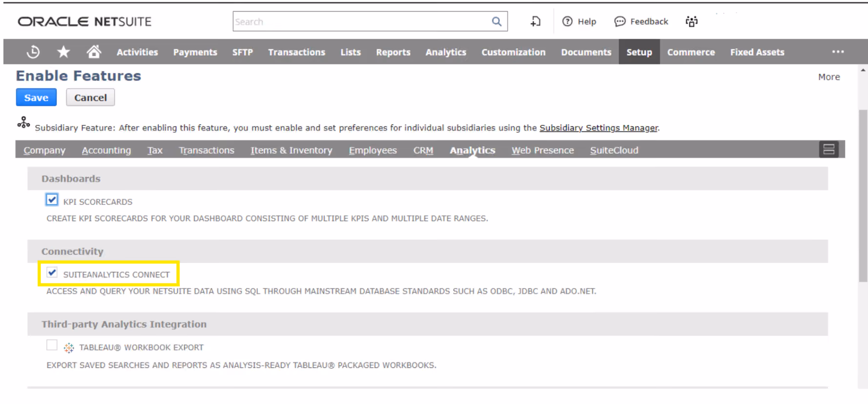Click the TABLEAU® WORKBOOK EXPORT label
The height and width of the screenshot is (404, 868).
[x=141, y=347]
